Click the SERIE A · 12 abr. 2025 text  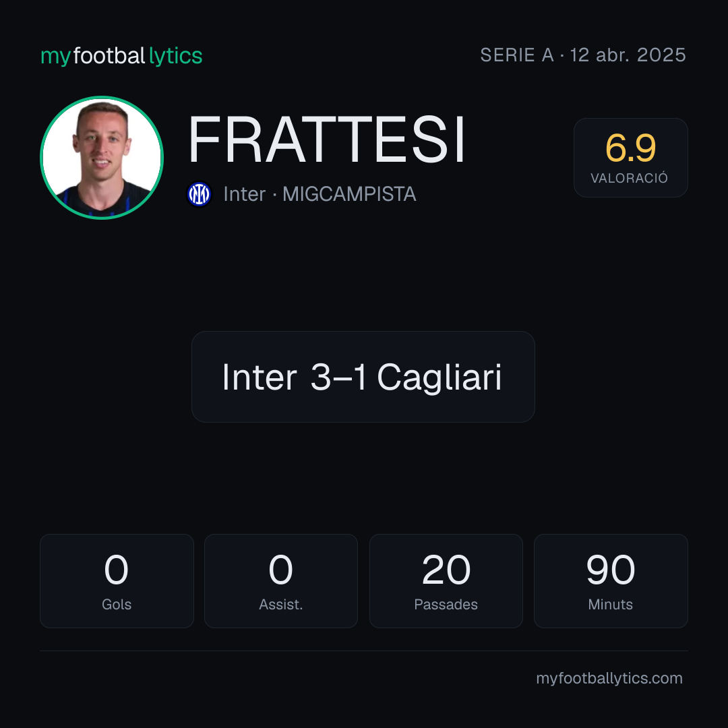pos(583,55)
